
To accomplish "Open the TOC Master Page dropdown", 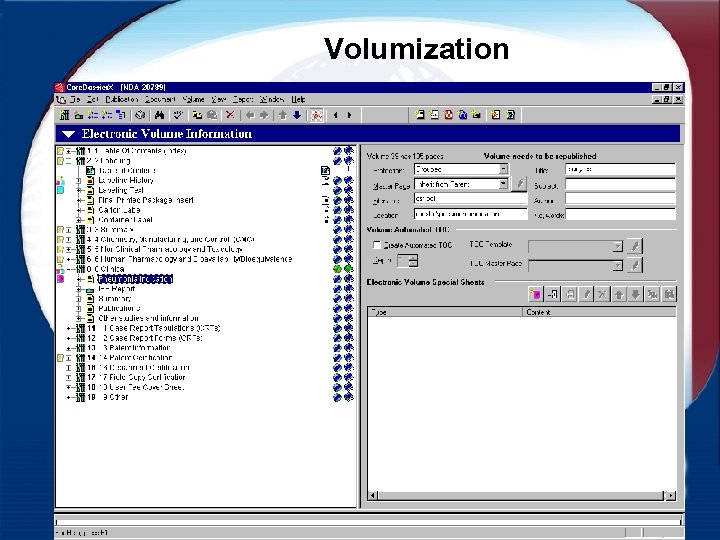I will [618, 265].
